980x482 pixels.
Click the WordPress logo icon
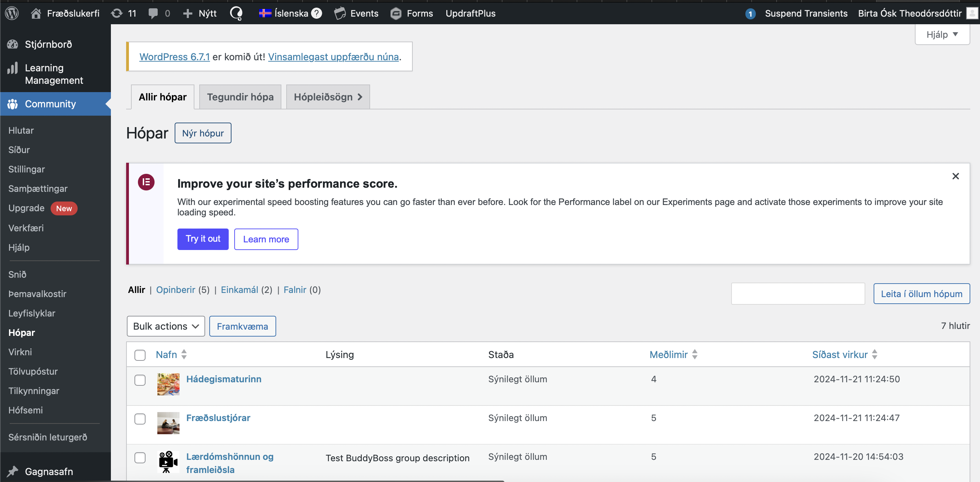point(12,13)
